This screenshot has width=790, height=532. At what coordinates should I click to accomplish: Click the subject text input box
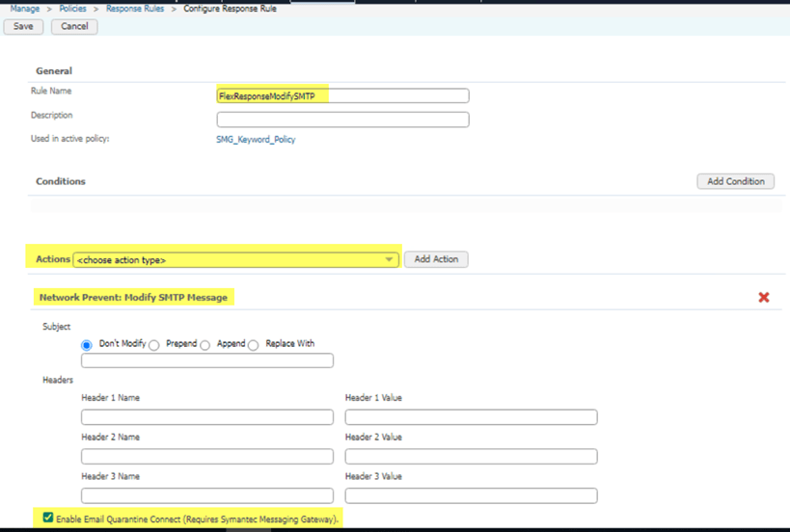click(x=207, y=360)
